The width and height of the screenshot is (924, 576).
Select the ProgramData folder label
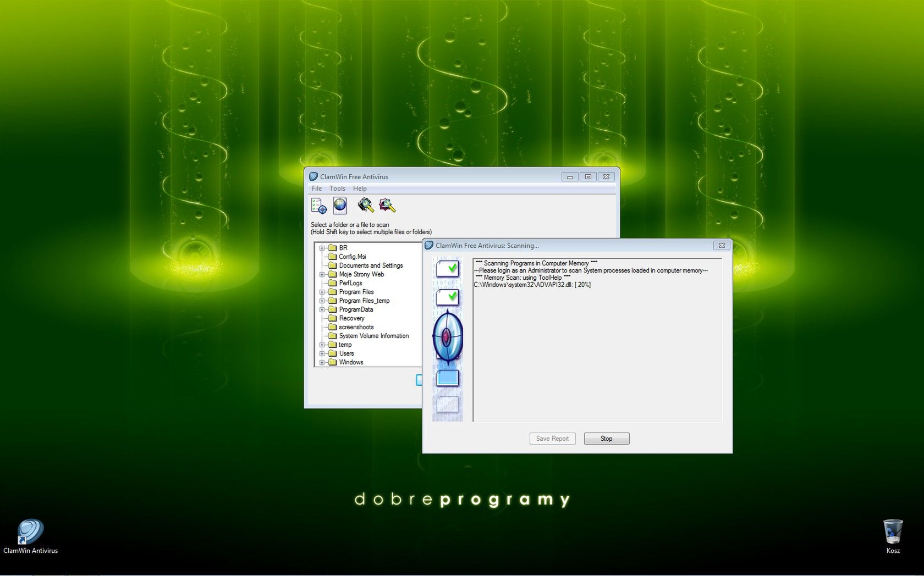point(356,309)
